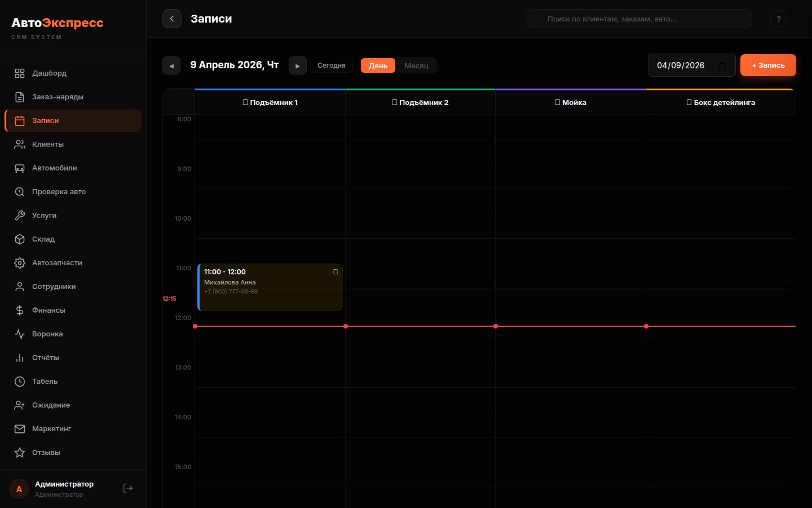812x508 pixels.
Task: Open Отчёты reports in the sidebar
Action: [46, 357]
